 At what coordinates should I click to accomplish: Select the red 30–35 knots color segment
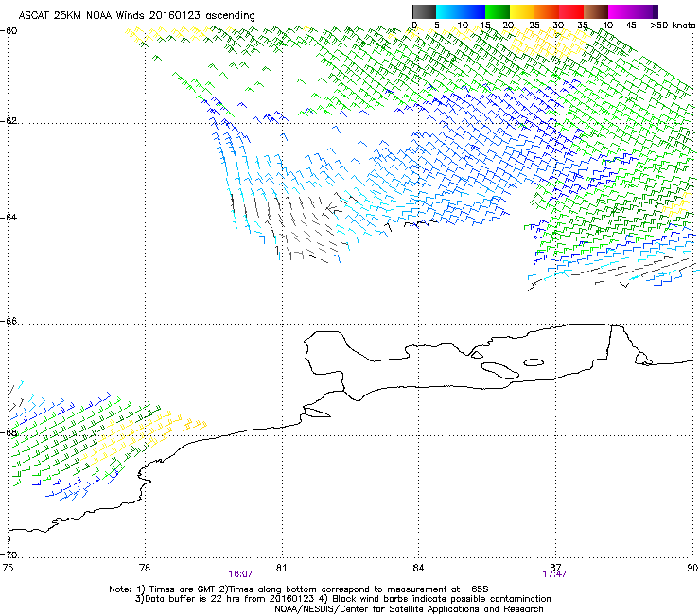571,11
